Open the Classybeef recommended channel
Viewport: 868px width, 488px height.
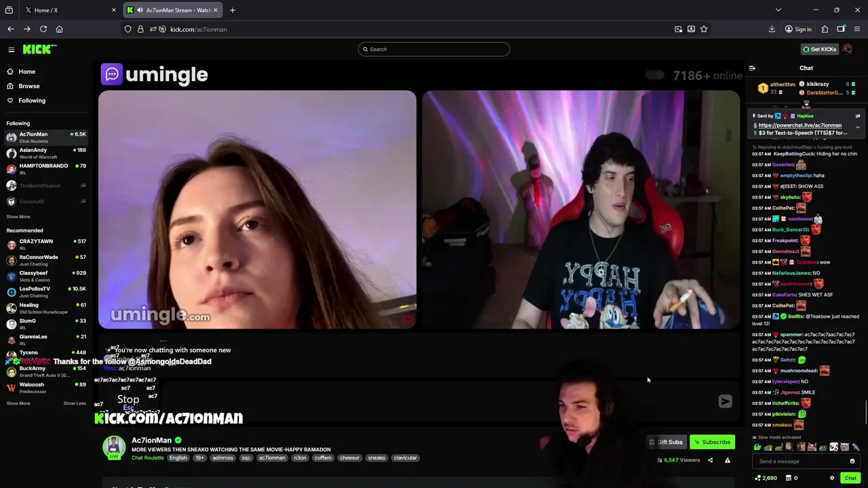pos(47,276)
